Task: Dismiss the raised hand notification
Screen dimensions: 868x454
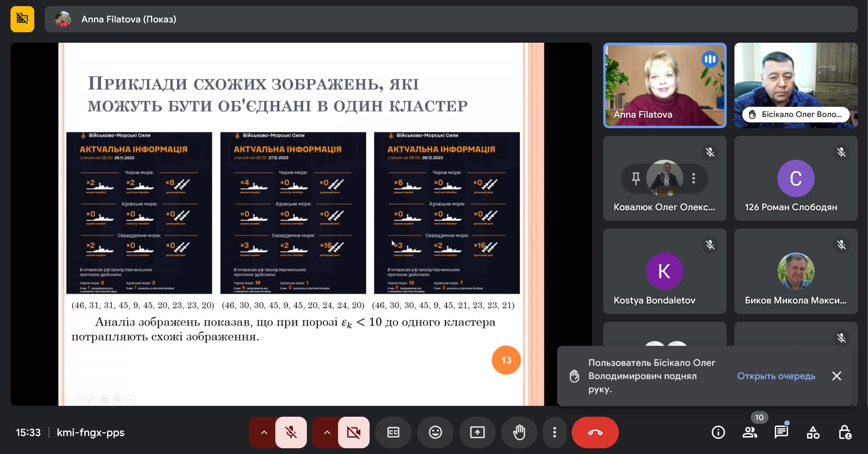Action: 836,376
